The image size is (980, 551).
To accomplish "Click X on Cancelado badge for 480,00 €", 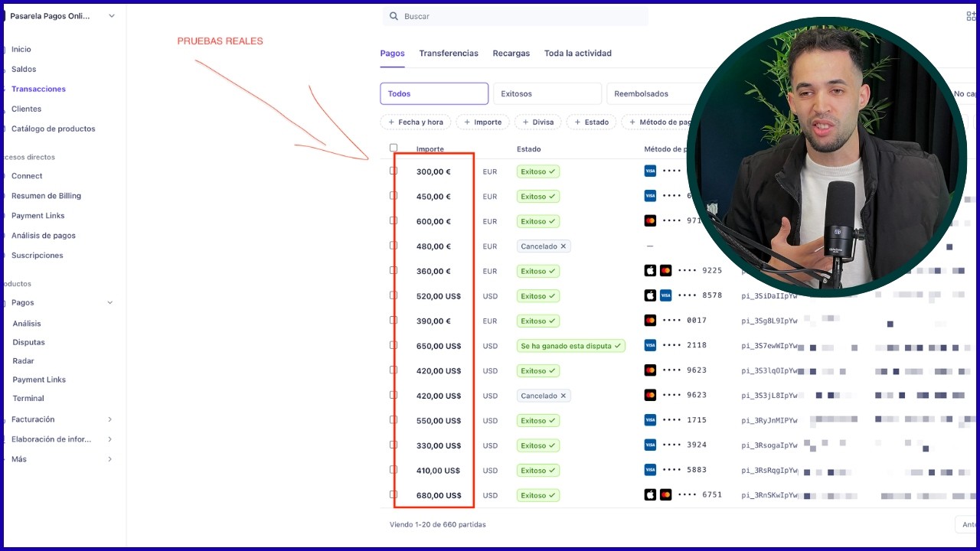I will point(563,246).
